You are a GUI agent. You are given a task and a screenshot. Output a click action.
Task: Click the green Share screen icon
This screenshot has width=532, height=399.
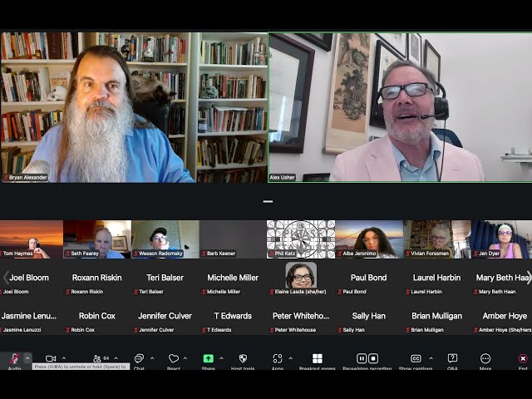coord(209,358)
